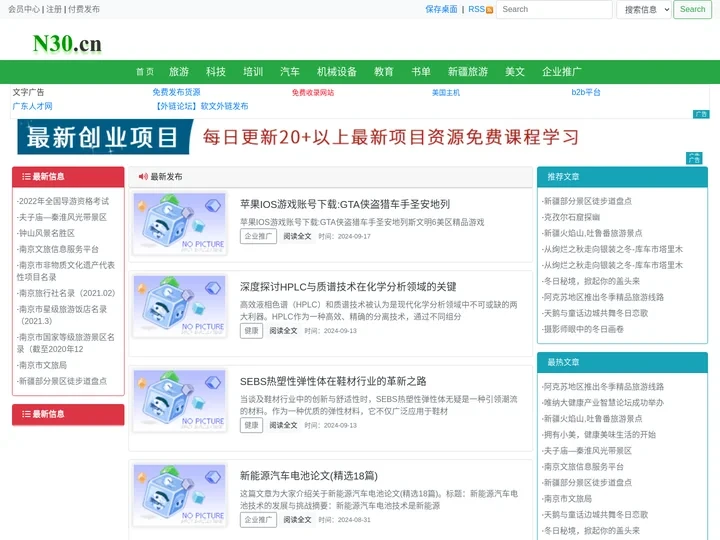
Task: Open 钟山风景名胜区 sidebar link
Action: coord(46,233)
